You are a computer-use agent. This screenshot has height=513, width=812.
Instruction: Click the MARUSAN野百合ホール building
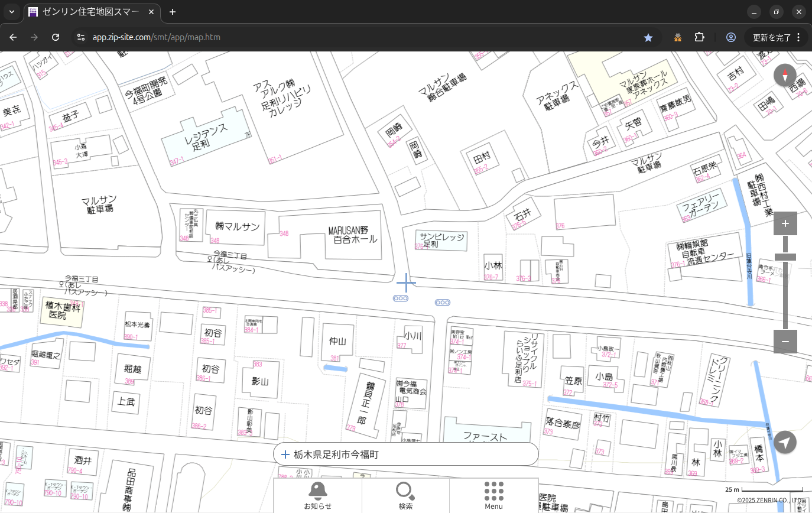tap(353, 235)
